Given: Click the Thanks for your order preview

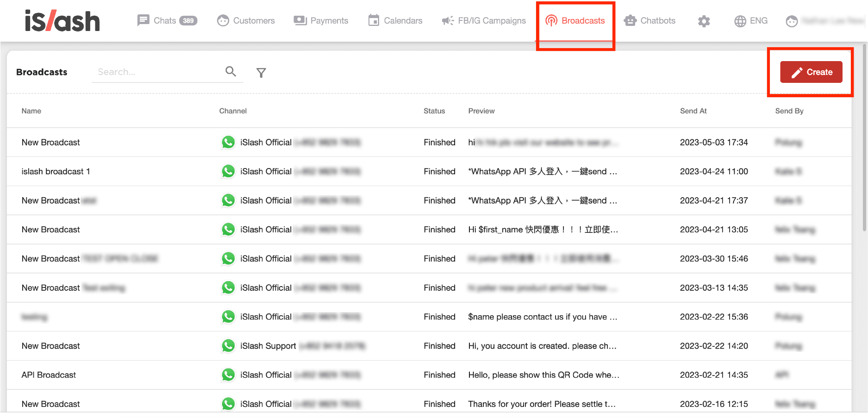Looking at the screenshot, I should pos(542,404).
